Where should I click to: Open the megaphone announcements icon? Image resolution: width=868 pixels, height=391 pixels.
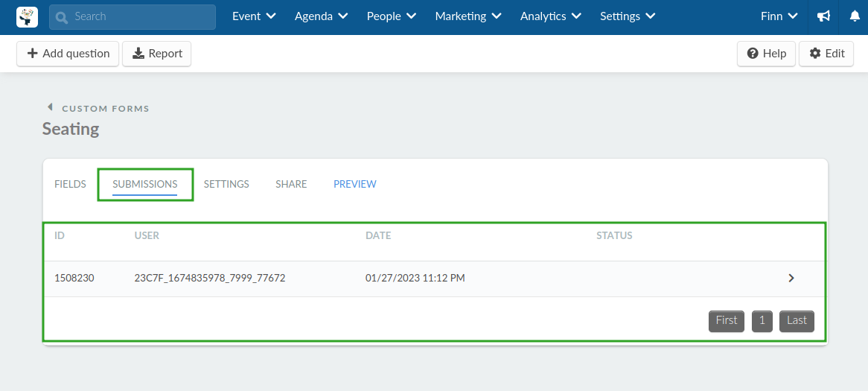(x=824, y=16)
